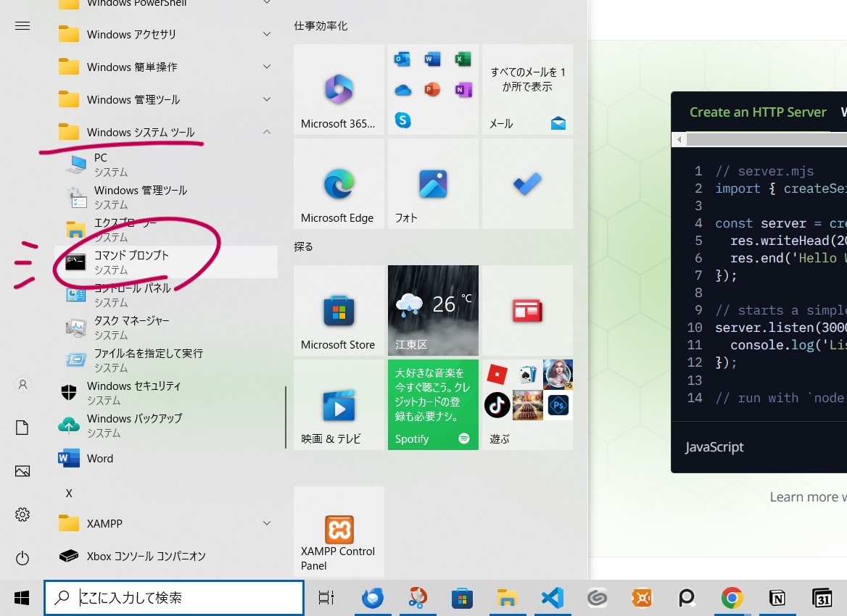Click OneDrive icon in Office tile group
This screenshot has height=616, width=847.
point(402,90)
